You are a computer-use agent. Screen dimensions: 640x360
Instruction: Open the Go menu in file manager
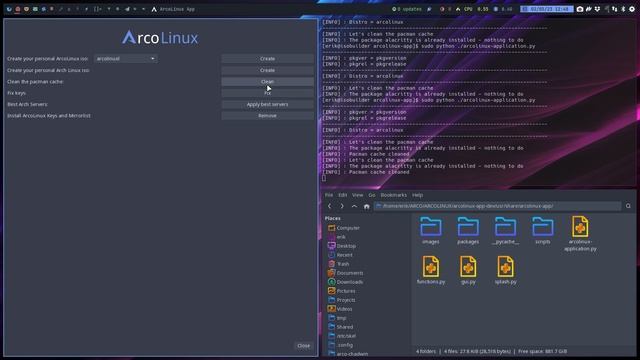click(x=371, y=195)
